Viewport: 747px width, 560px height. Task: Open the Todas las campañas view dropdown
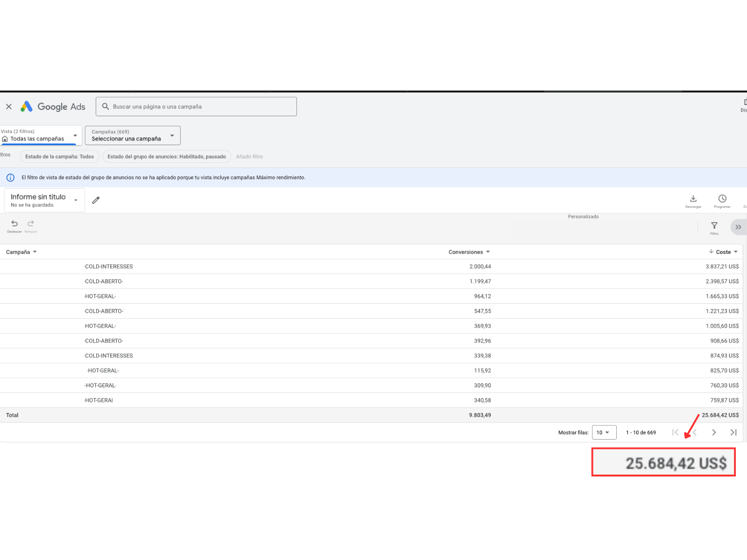(41, 136)
